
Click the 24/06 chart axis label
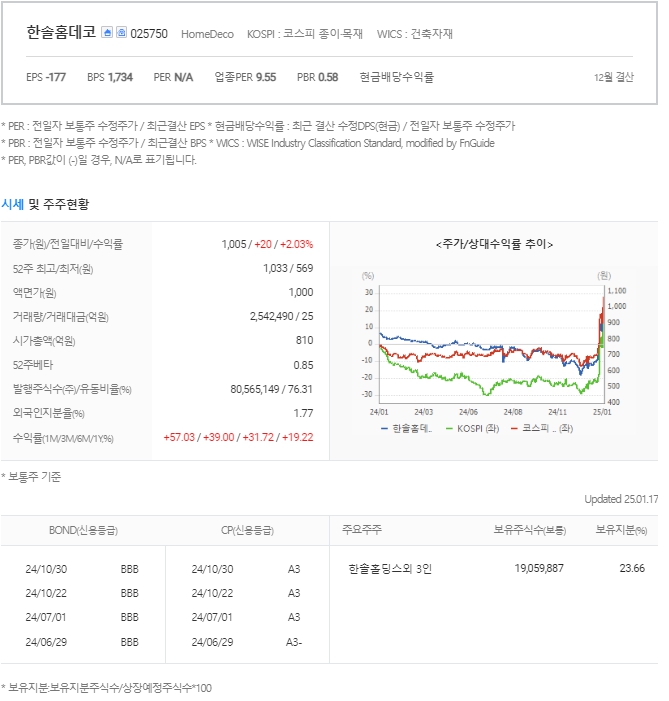[468, 412]
